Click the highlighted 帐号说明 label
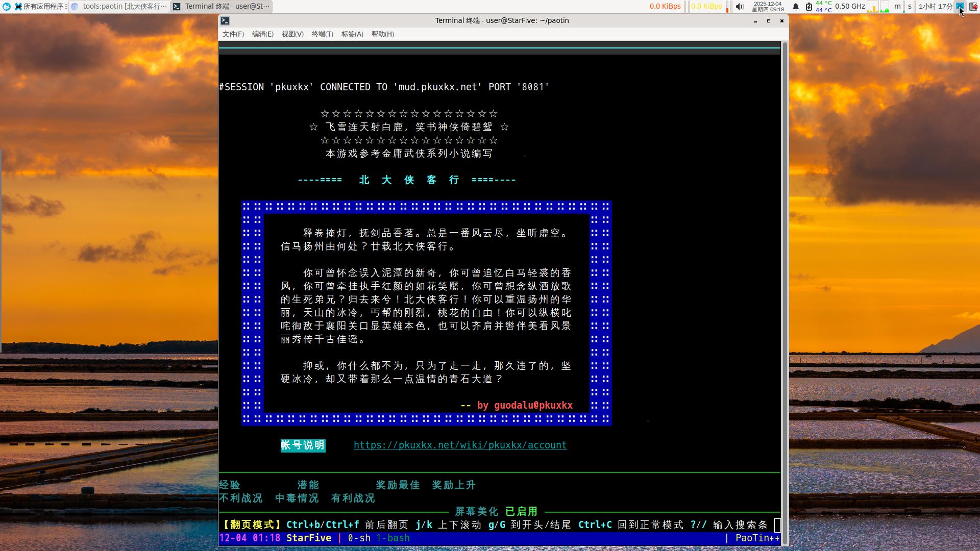This screenshot has height=551, width=980. [x=303, y=445]
